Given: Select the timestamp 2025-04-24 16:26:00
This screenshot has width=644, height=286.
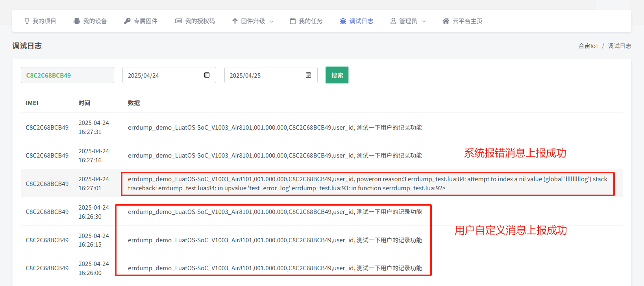Looking at the screenshot, I should (94, 268).
